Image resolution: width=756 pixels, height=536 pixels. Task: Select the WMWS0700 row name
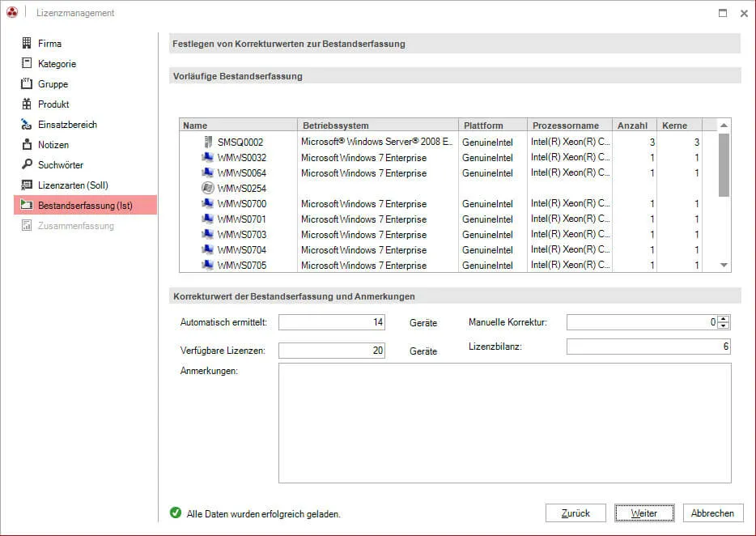click(x=241, y=203)
